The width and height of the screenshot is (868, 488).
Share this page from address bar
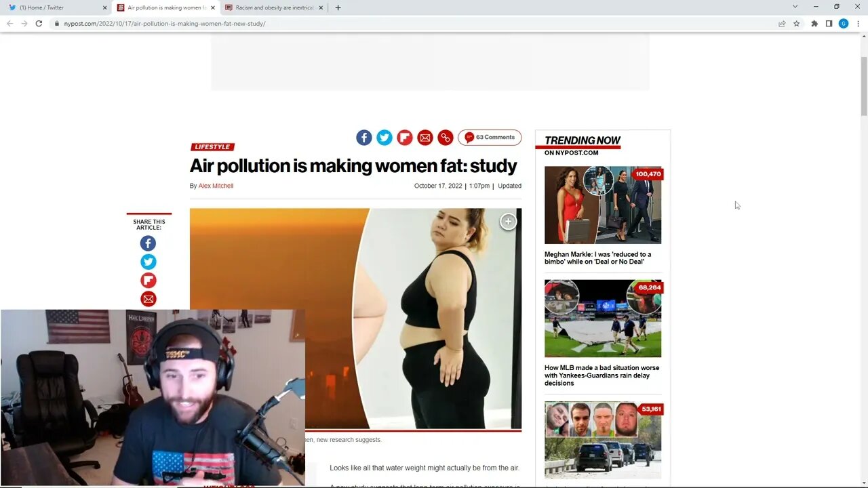click(782, 24)
